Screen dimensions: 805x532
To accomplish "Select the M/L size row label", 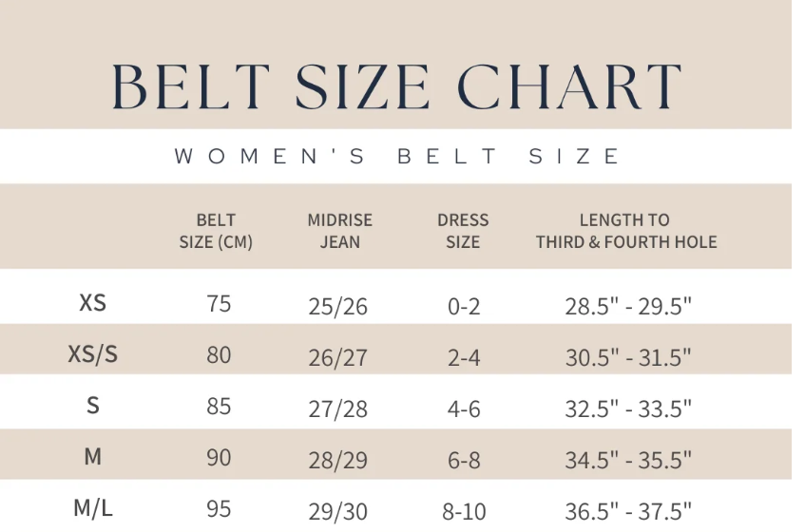I will pyautogui.click(x=92, y=508).
